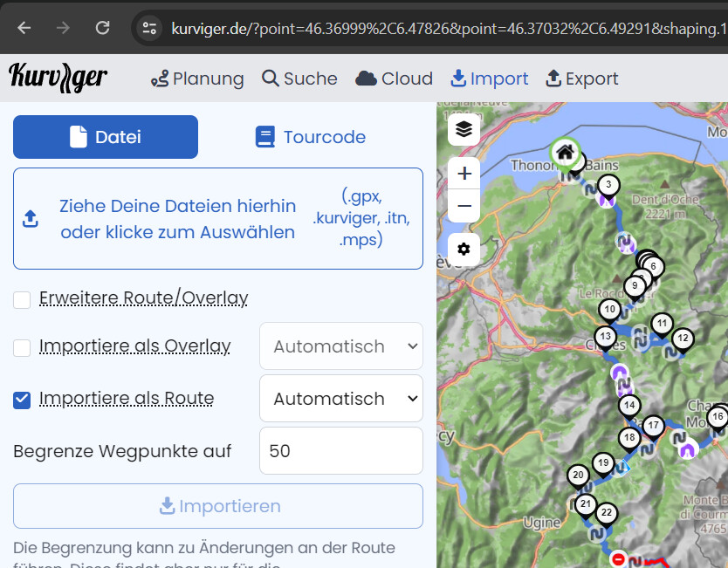Reload the page in browser

click(102, 27)
